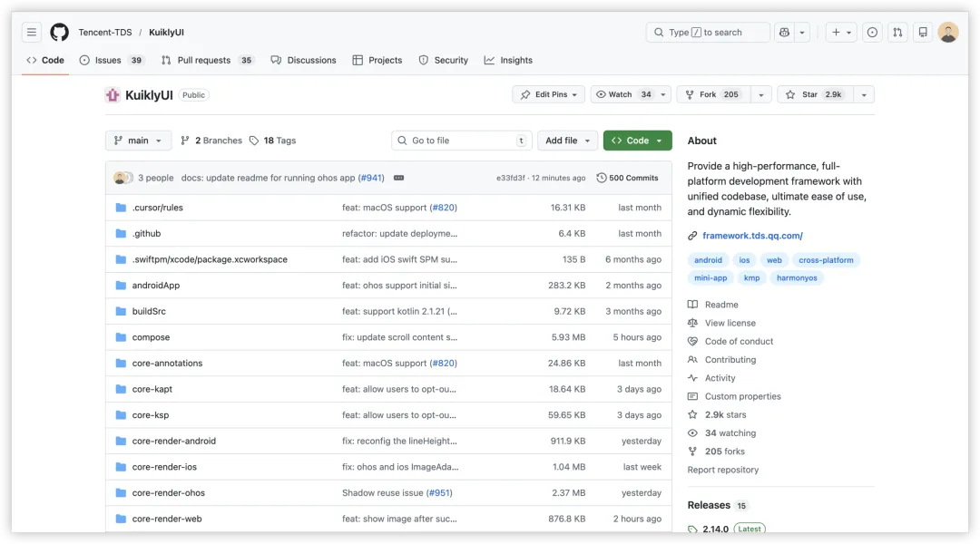Screen dimensions: 980x544
Task: View the 2 Branches link
Action: pyautogui.click(x=211, y=141)
